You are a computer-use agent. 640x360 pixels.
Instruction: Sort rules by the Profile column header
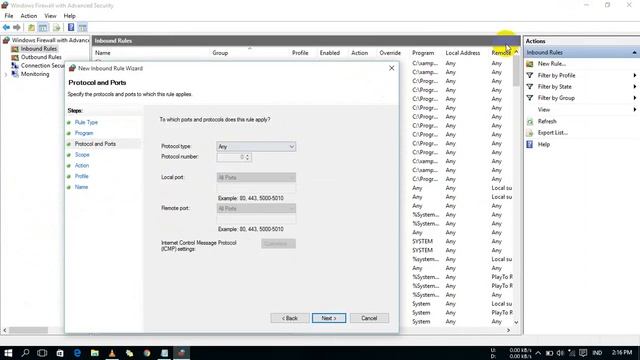point(300,53)
